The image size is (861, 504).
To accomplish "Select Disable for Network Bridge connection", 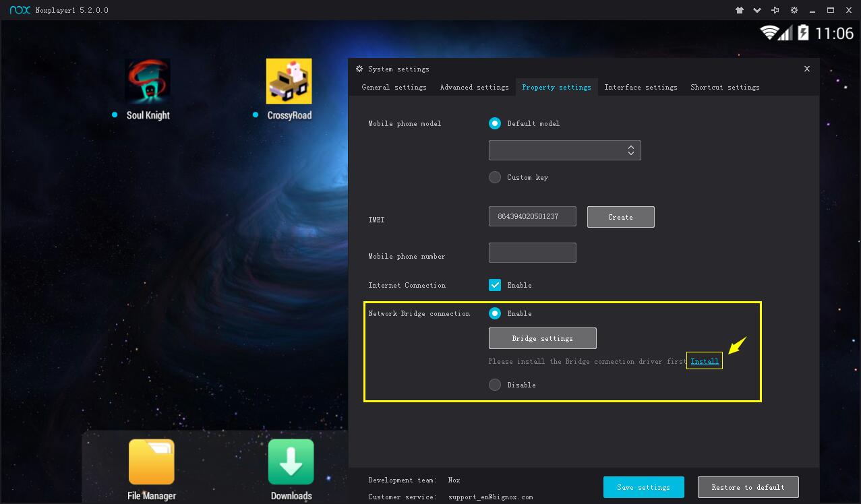I will click(495, 385).
